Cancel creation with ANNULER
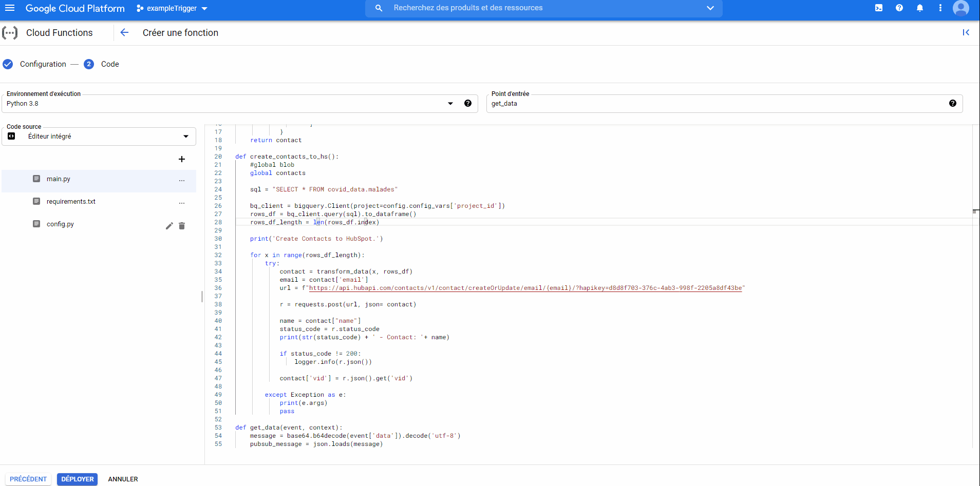Screen dimensions: 980x486 pos(123,479)
